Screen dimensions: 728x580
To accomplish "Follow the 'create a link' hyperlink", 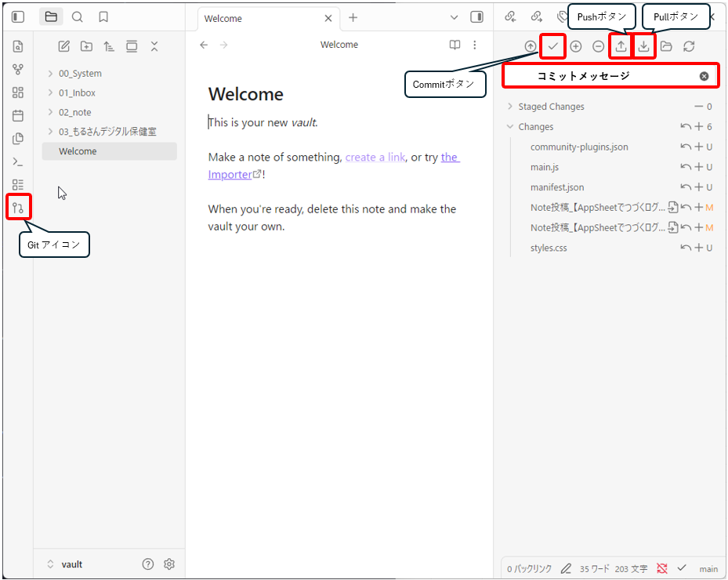I will (x=375, y=158).
